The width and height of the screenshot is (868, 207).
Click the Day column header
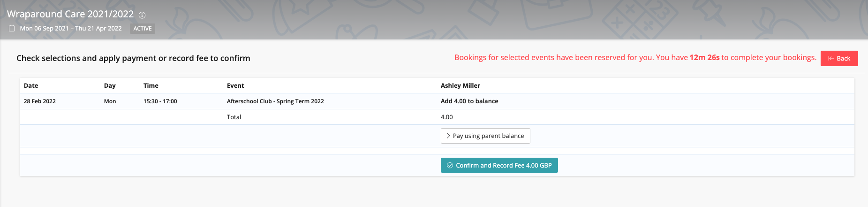click(x=110, y=85)
